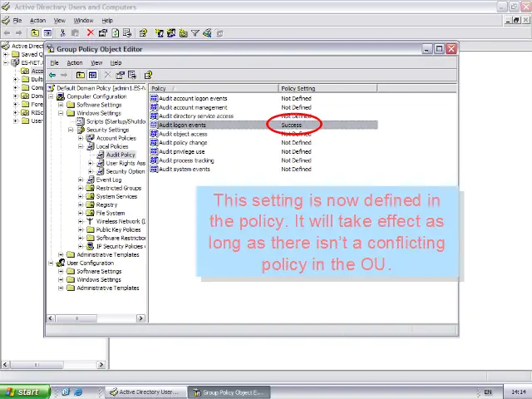Image resolution: width=532 pixels, height=399 pixels.
Task: Sort by Policy Setting column header
Action: [x=328, y=89]
